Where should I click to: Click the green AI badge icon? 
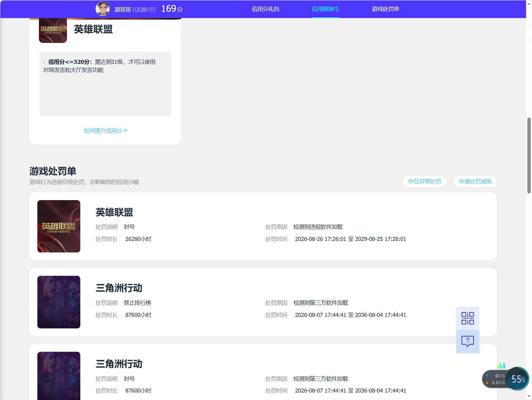(x=501, y=366)
